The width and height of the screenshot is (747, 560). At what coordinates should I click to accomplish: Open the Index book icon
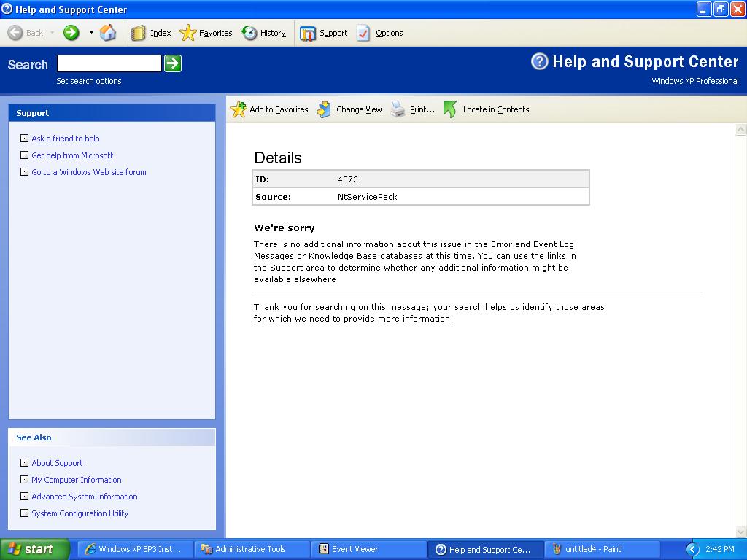(139, 33)
